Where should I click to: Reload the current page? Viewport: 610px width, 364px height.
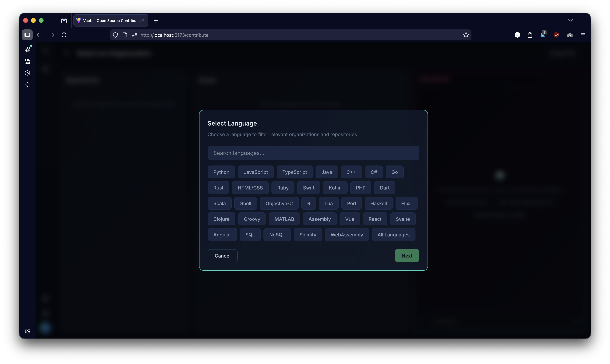click(x=64, y=35)
